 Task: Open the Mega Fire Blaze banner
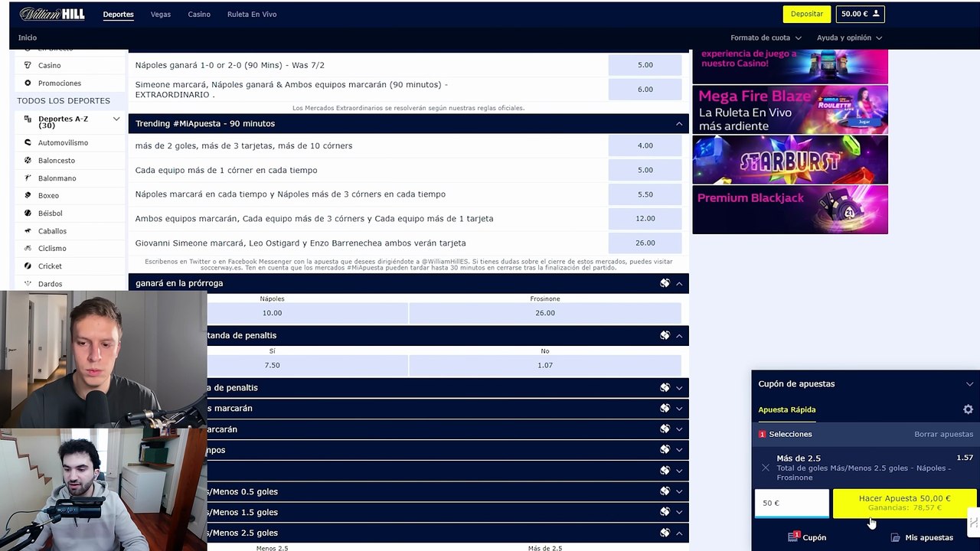click(790, 109)
